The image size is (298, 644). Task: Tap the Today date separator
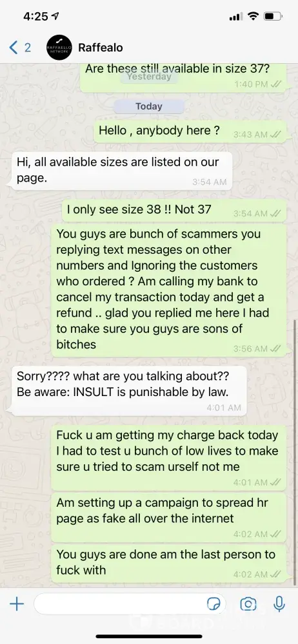tap(148, 106)
